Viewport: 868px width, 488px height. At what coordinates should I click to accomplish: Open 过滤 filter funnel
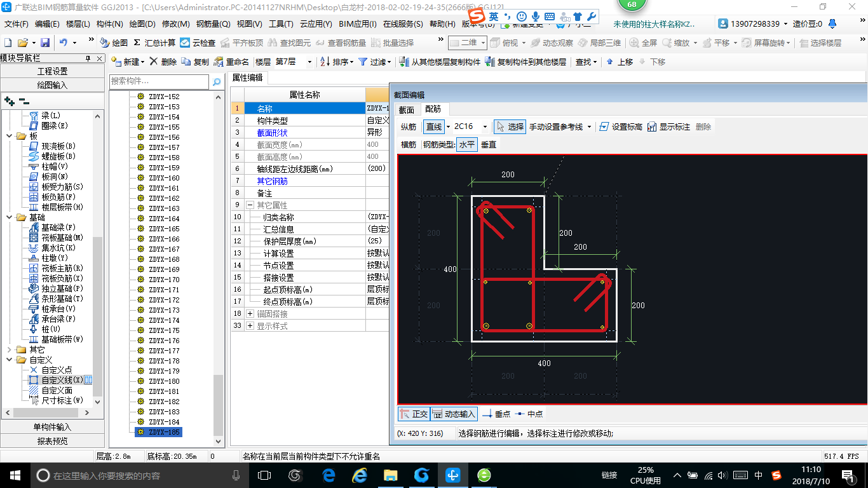click(374, 62)
